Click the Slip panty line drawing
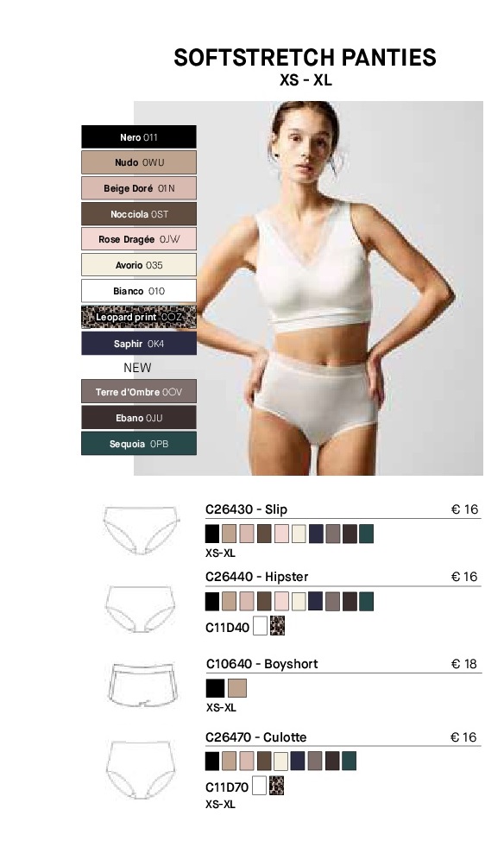The height and width of the screenshot is (847, 504). click(x=141, y=530)
